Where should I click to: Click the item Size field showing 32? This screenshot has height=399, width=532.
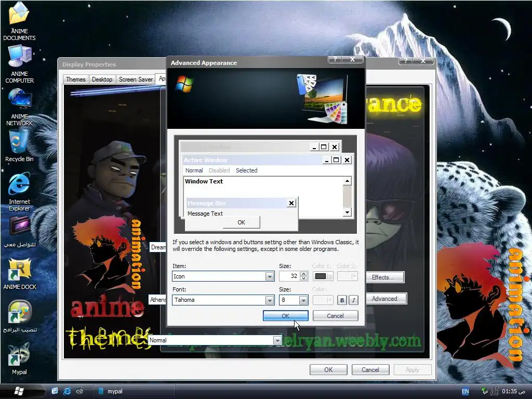point(289,276)
